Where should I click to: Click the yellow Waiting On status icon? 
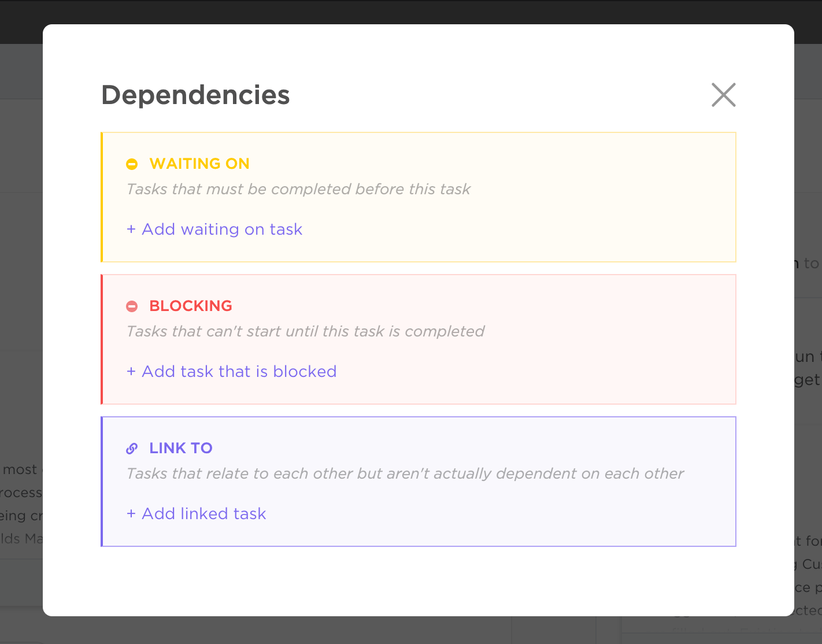pyautogui.click(x=132, y=164)
